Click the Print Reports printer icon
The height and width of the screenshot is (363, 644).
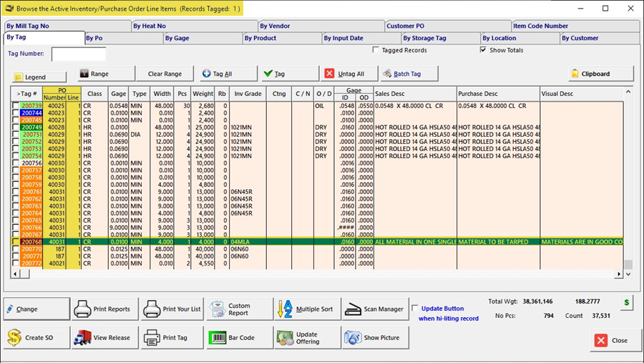82,309
